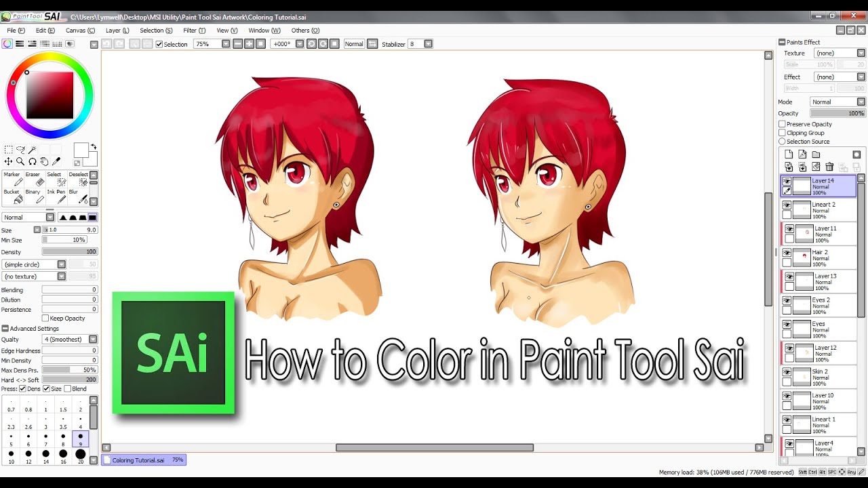Create a new layer folder
The width and height of the screenshot is (868, 488).
(x=816, y=155)
